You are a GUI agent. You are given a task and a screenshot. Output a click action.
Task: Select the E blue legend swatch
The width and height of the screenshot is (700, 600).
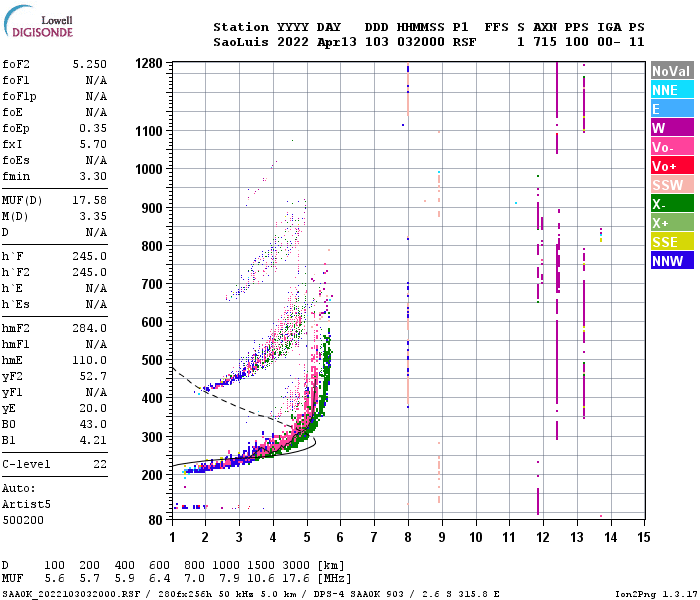tap(672, 109)
